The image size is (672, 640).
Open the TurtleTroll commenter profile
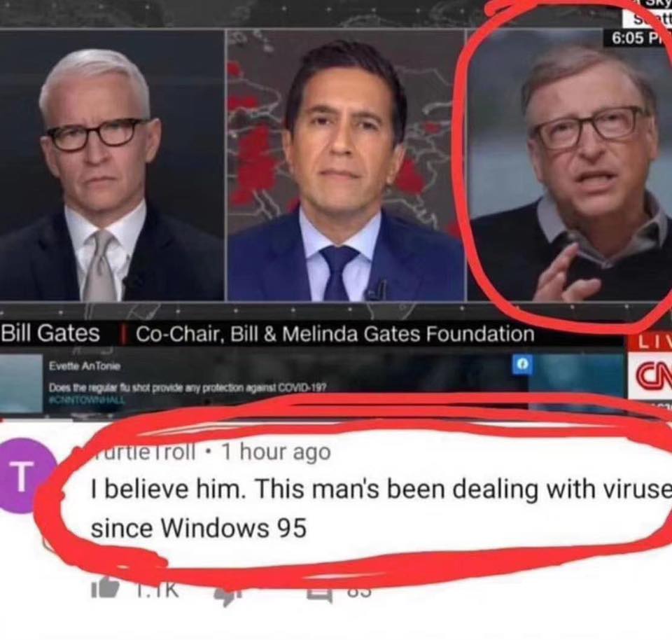(x=144, y=452)
